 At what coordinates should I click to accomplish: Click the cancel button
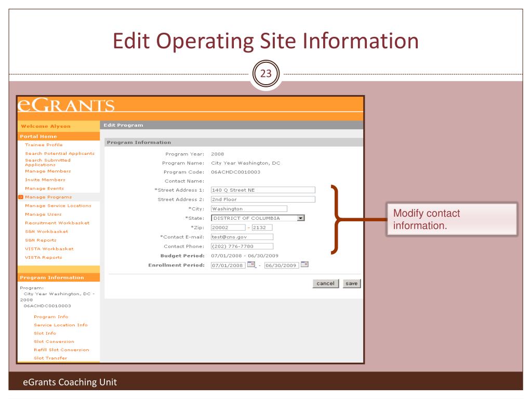(x=325, y=283)
